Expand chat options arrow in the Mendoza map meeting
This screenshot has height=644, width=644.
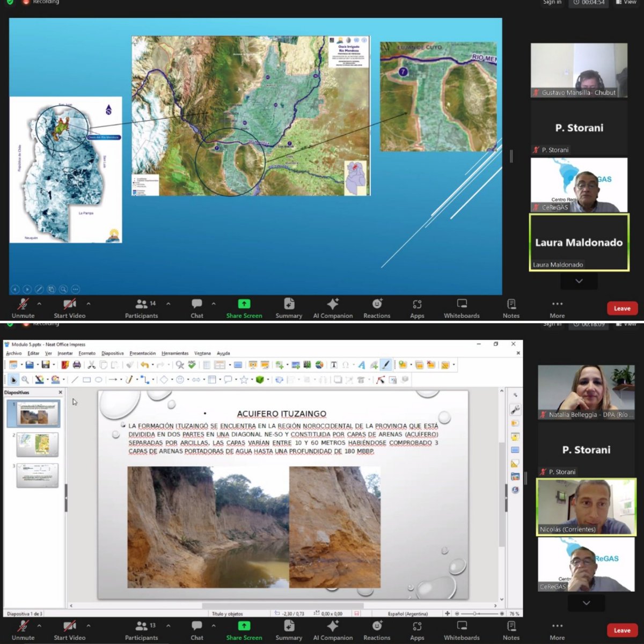point(214,304)
